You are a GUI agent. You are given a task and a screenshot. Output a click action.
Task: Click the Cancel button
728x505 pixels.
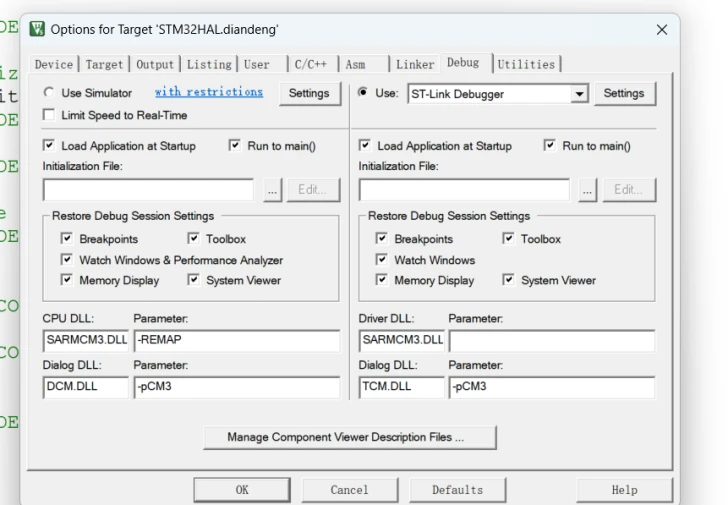click(350, 490)
